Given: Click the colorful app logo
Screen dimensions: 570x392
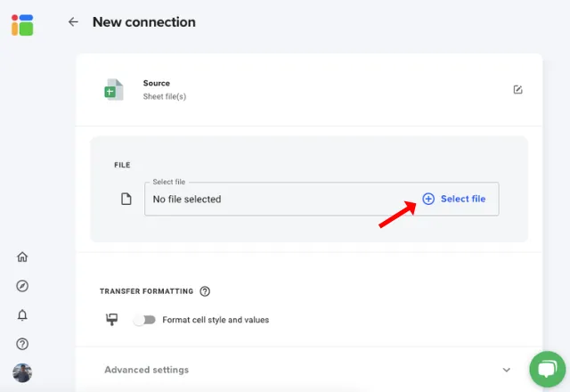Looking at the screenshot, I should [22, 25].
